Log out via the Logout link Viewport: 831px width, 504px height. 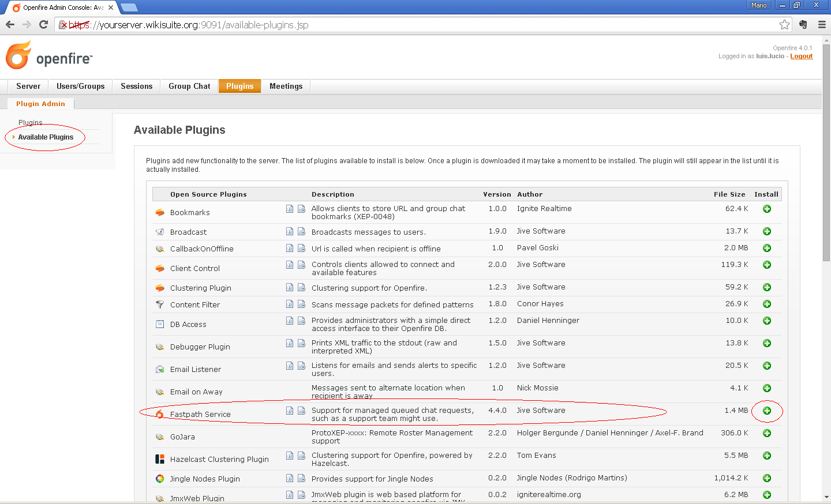[802, 57]
